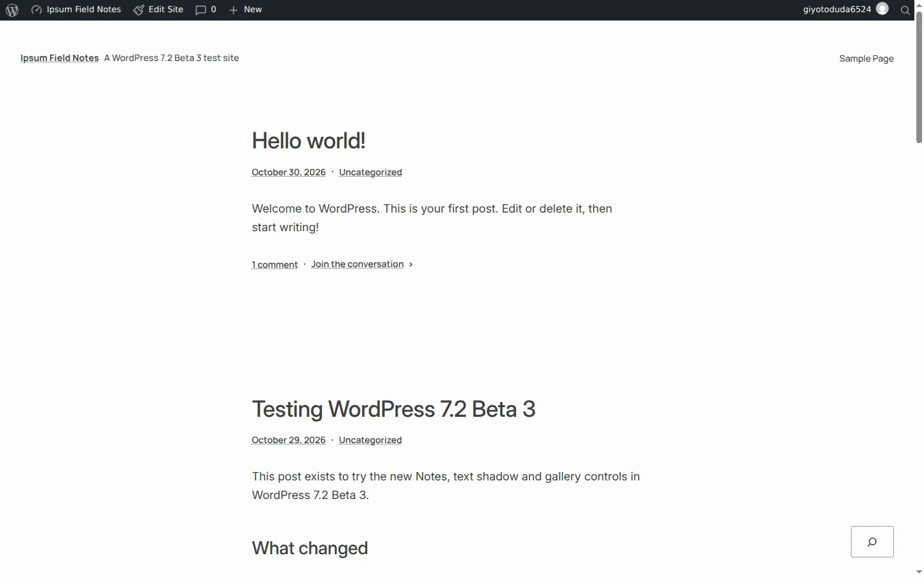Click the New content menu
The width and height of the screenshot is (924, 578).
click(246, 10)
